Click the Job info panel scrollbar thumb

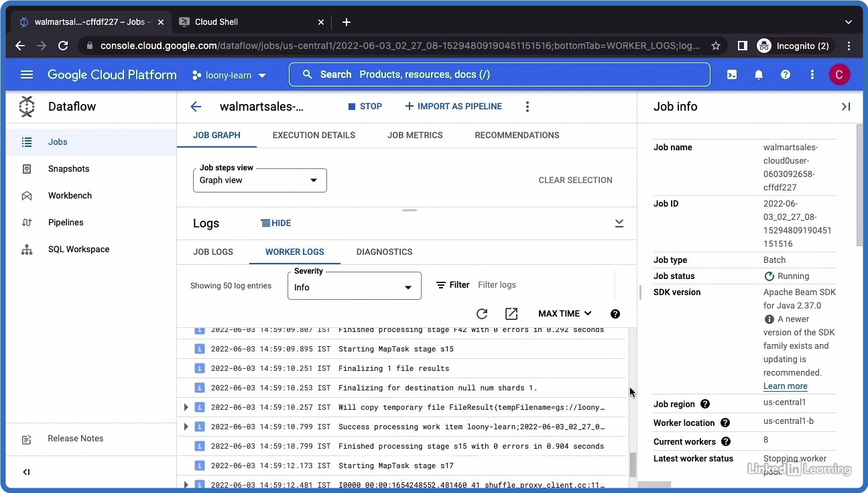click(860, 184)
